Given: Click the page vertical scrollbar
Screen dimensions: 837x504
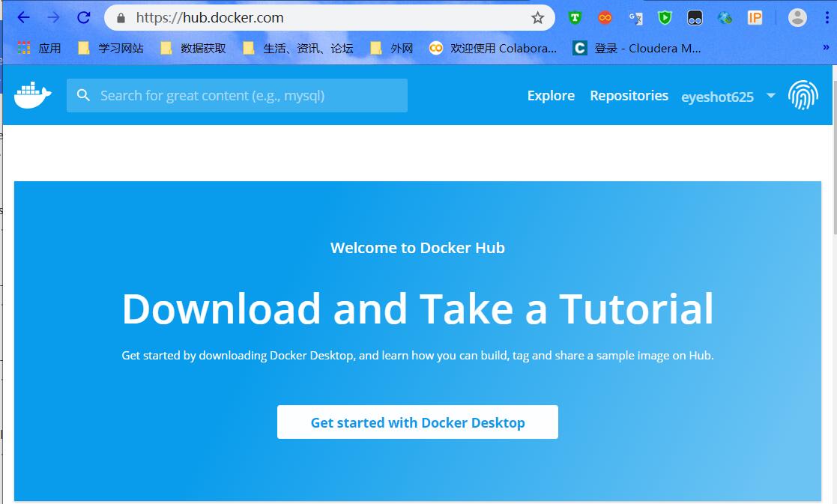Looking at the screenshot, I should tap(834, 158).
